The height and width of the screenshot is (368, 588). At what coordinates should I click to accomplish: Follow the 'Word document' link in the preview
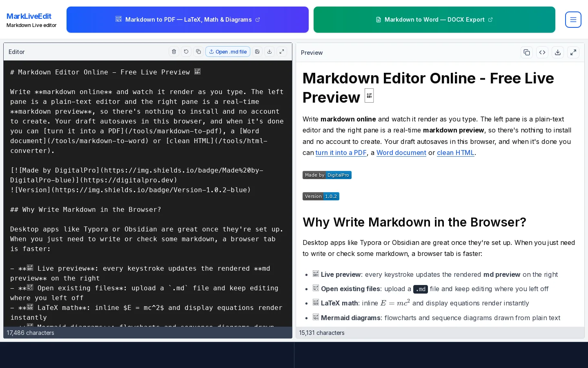tap(401, 153)
